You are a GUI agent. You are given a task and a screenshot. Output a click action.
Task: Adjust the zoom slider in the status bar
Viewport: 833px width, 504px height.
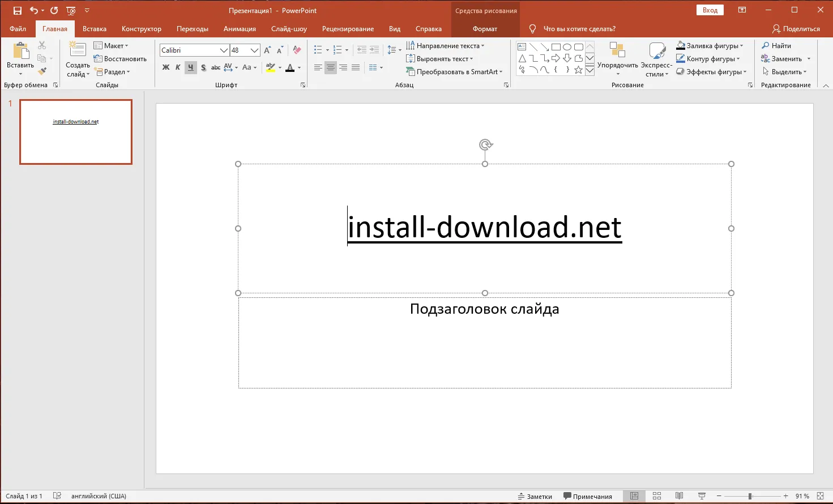point(750,496)
